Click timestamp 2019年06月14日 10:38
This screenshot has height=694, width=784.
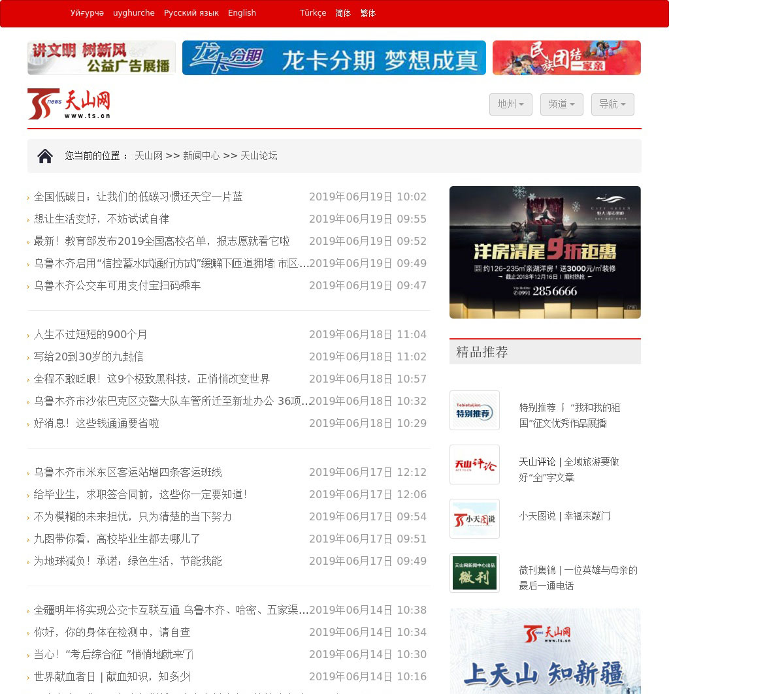coord(368,610)
